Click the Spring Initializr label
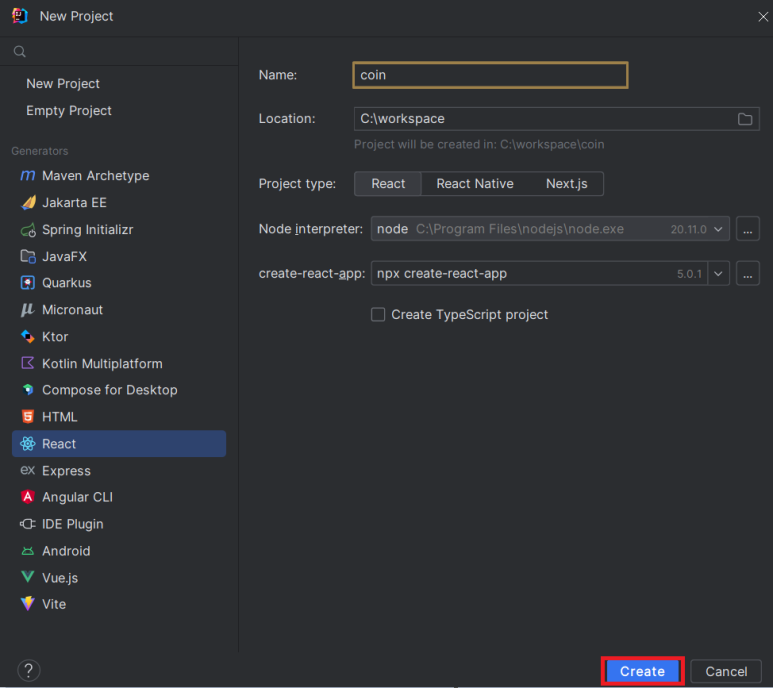Image resolution: width=773 pixels, height=688 pixels. 88,230
